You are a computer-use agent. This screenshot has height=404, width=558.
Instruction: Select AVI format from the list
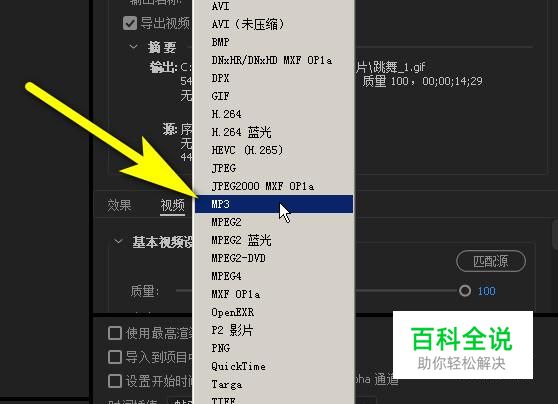tap(274, 6)
